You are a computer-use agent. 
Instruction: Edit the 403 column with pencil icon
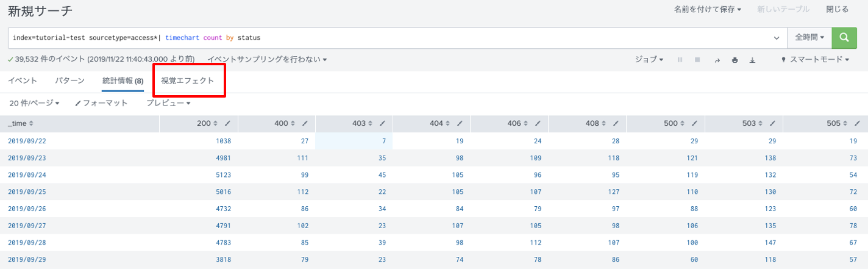coord(382,123)
